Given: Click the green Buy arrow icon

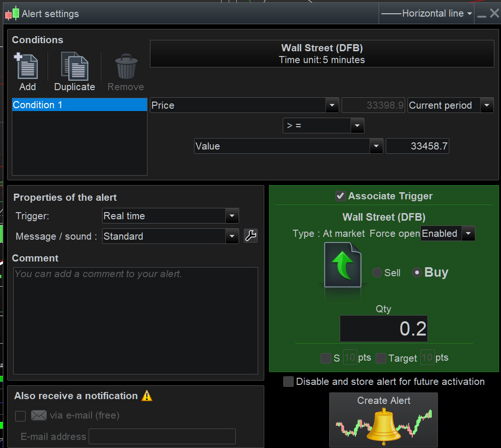Looking at the screenshot, I should point(343,265).
